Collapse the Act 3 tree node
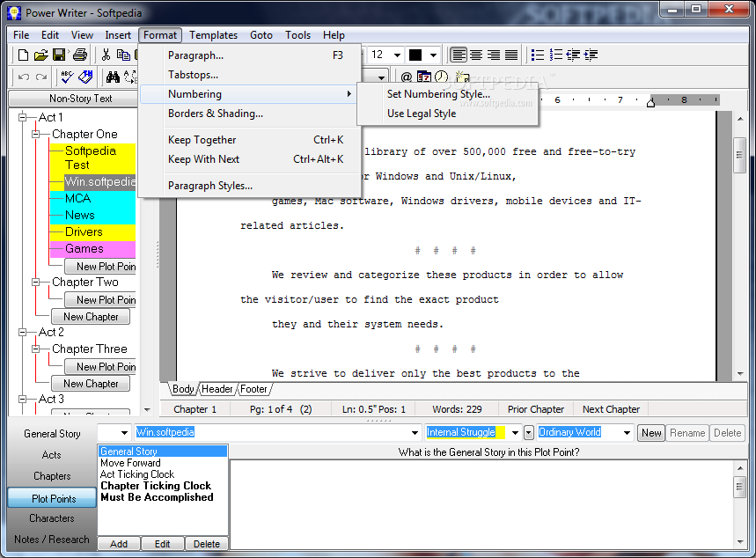Image resolution: width=756 pixels, height=558 pixels. [x=22, y=399]
